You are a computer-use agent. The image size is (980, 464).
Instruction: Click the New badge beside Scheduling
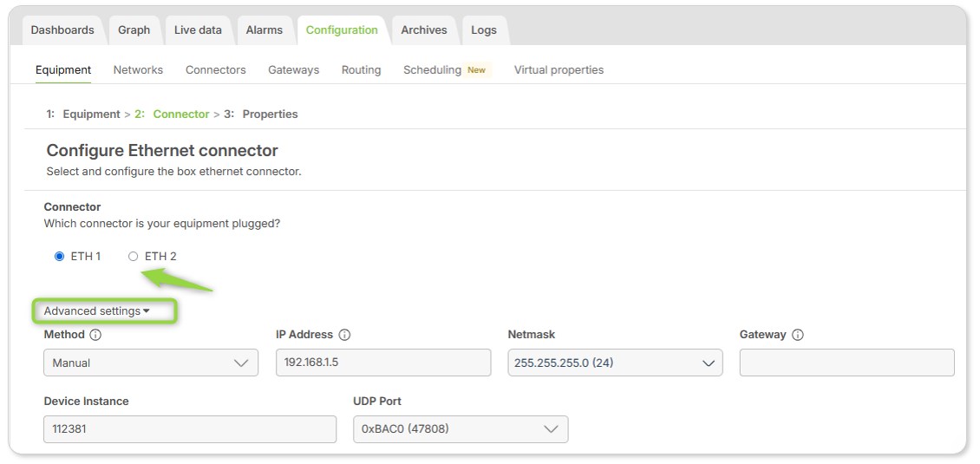pos(477,70)
